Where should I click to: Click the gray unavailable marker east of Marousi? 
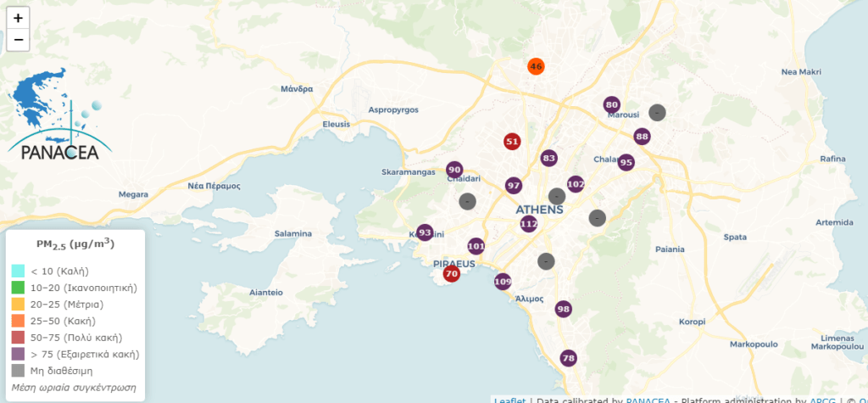click(657, 112)
